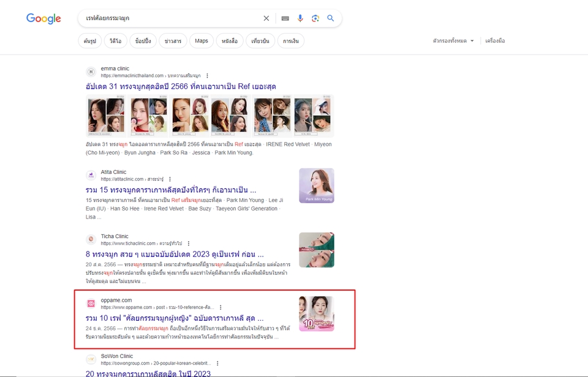The image size is (588, 377).
Task: Open the SoWon Clinic result title about 20 nose shapes
Action: tap(148, 373)
